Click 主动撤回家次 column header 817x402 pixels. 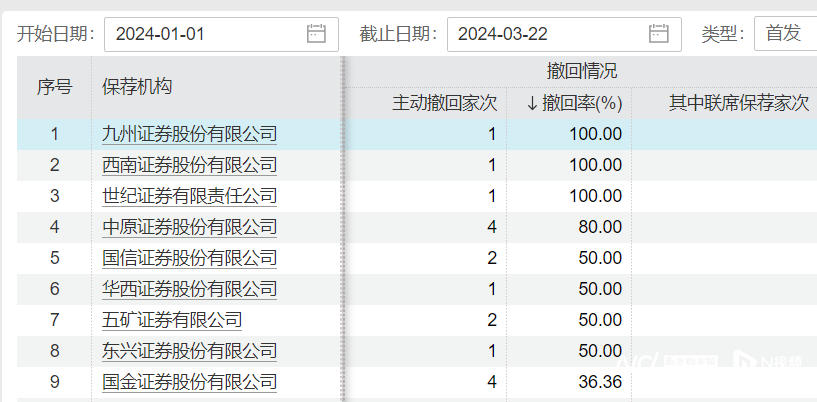445,104
